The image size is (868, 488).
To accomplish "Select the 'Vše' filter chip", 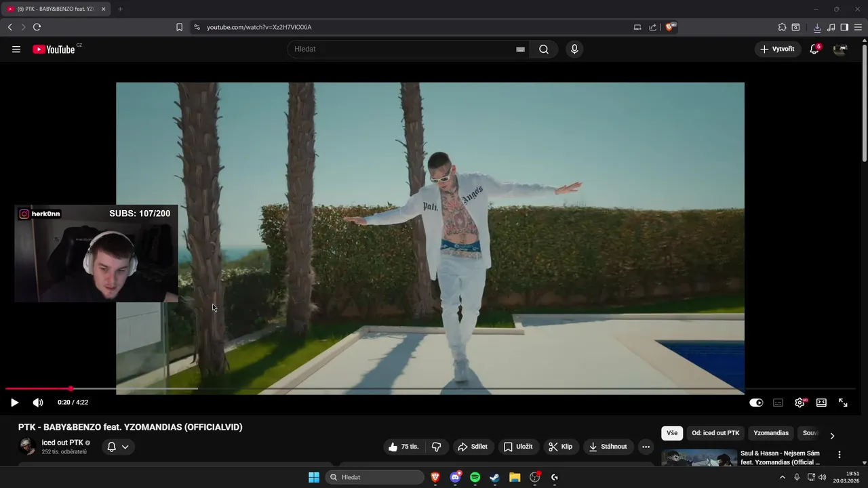I will tap(672, 433).
